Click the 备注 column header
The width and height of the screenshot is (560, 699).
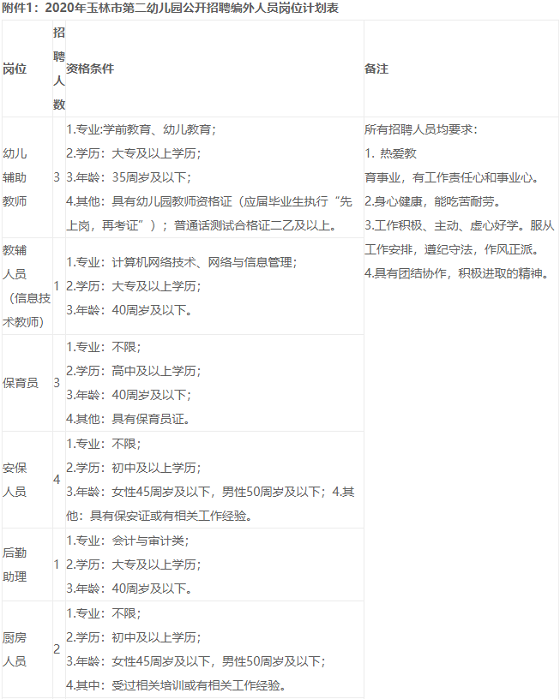tap(376, 69)
